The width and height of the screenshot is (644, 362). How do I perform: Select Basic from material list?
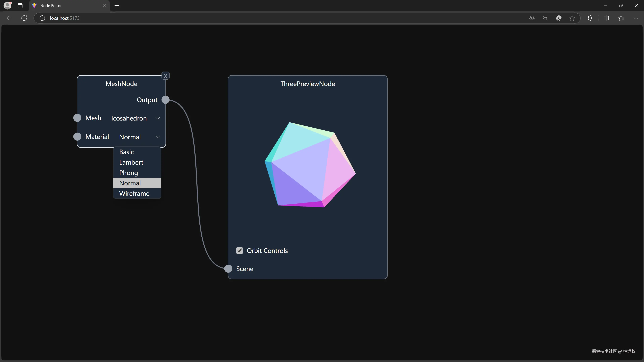tap(126, 152)
